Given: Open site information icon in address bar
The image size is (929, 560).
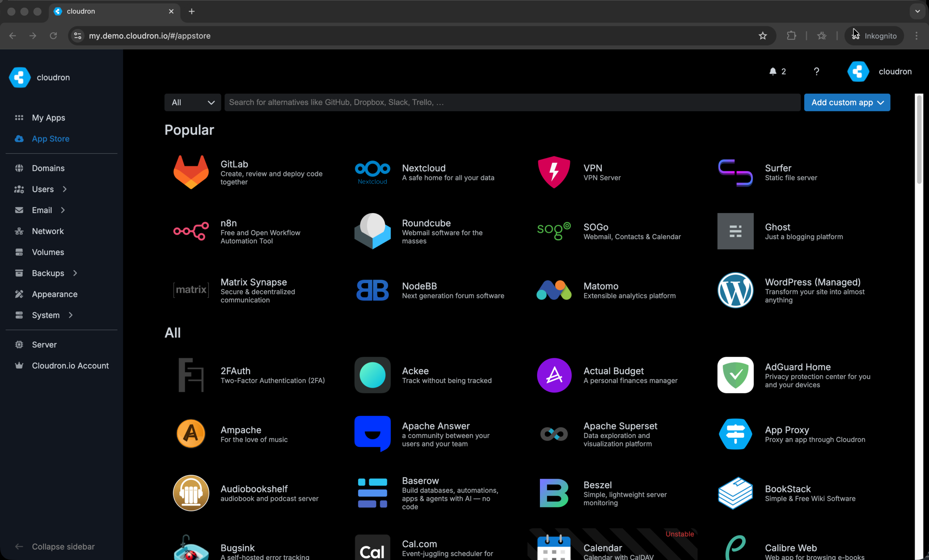Looking at the screenshot, I should coord(78,36).
